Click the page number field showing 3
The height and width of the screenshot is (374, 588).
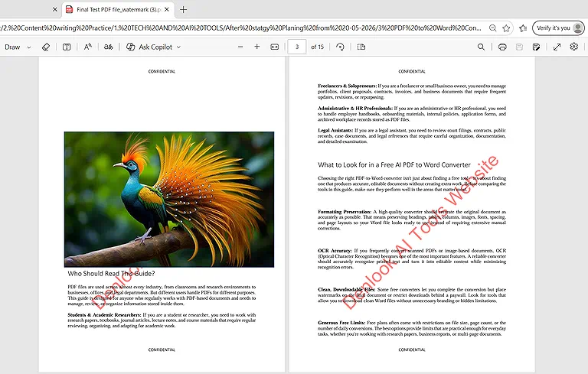297,47
